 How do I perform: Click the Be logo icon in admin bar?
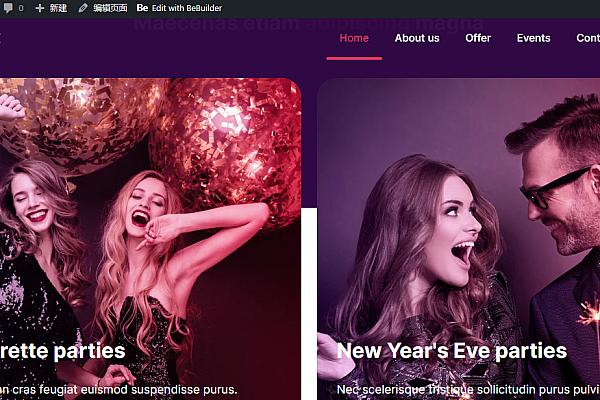click(142, 7)
